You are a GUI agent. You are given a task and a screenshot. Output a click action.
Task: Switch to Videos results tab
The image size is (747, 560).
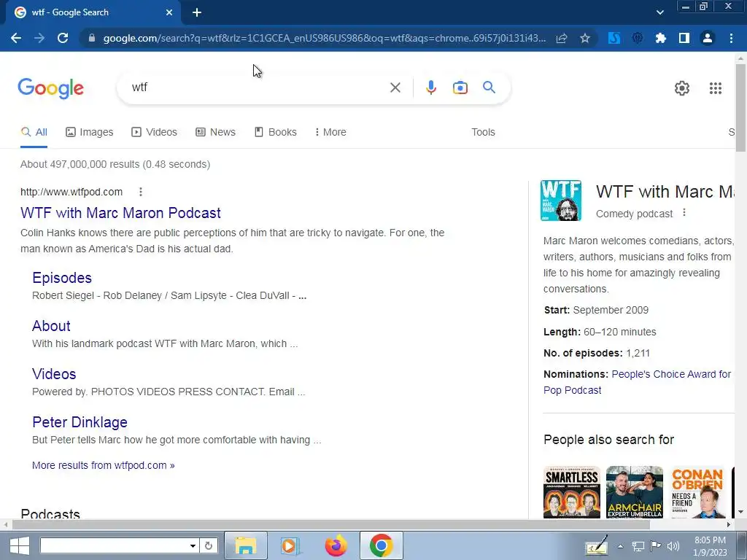pyautogui.click(x=155, y=132)
